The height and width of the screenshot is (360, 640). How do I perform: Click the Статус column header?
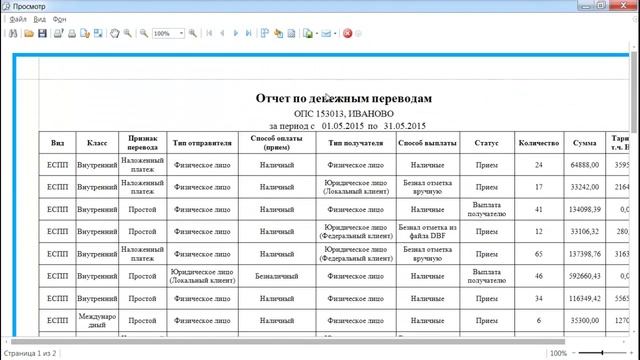[487, 143]
